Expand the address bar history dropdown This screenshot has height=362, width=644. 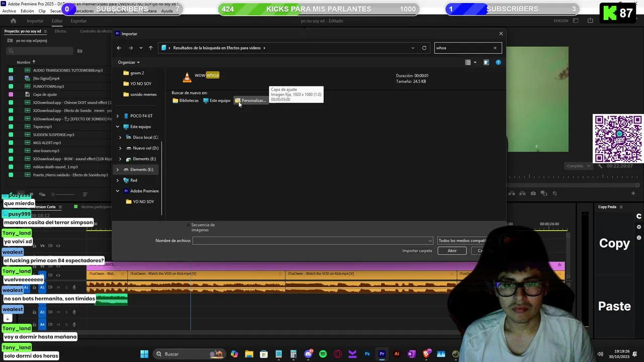tap(413, 48)
